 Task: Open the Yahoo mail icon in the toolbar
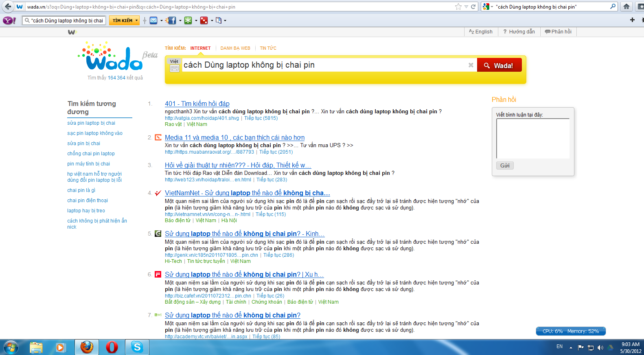153,20
